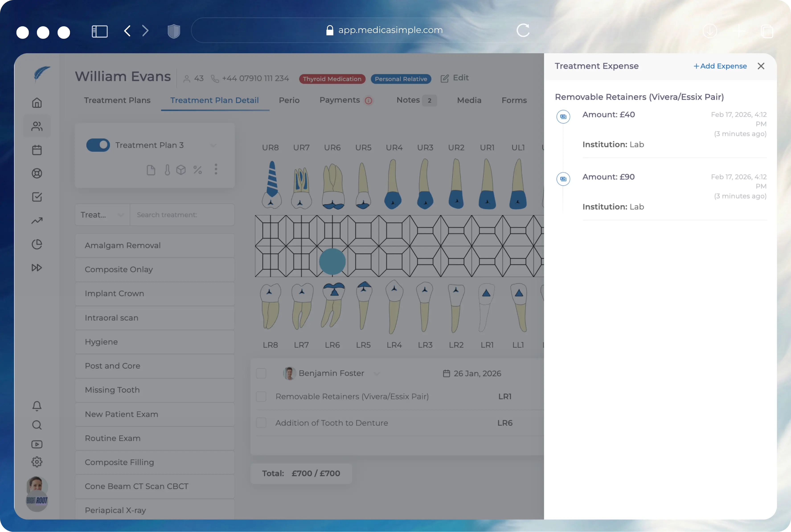
Task: Click the notification bell icon
Action: (37, 406)
